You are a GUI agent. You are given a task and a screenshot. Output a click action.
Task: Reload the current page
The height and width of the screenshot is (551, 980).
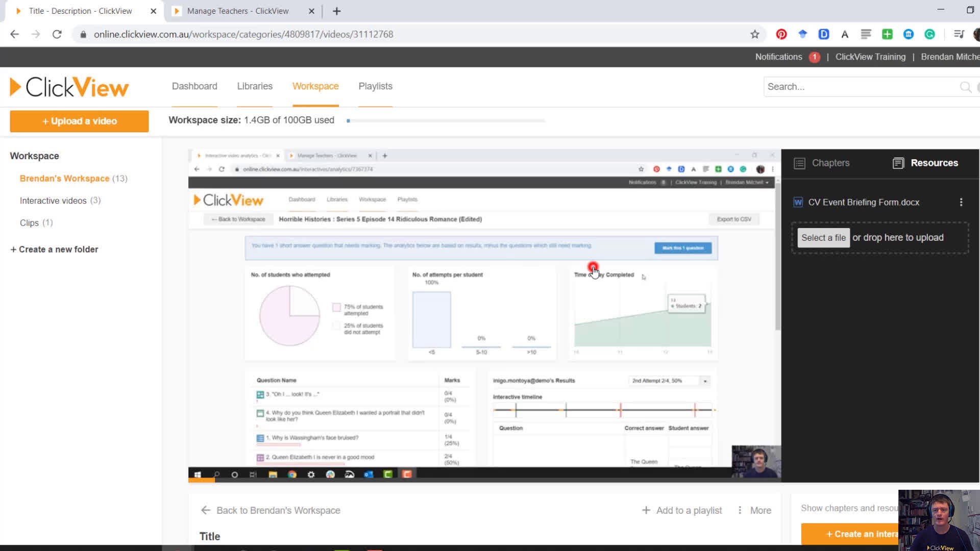(57, 34)
